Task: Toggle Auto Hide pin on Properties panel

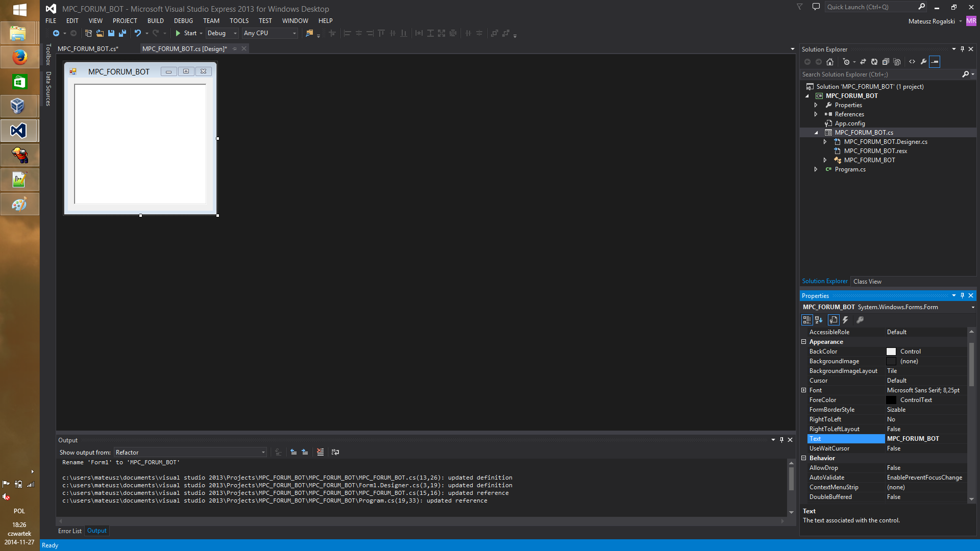Action: [962, 295]
